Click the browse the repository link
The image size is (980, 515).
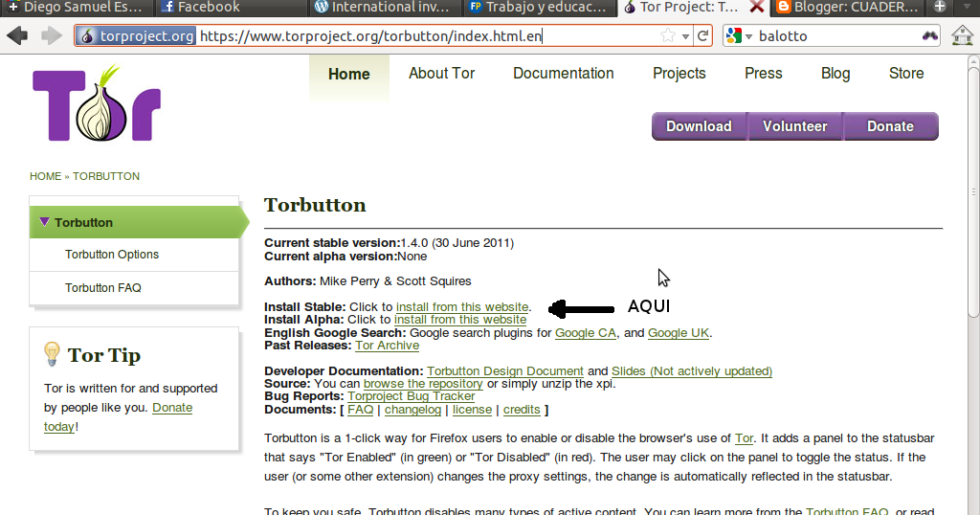[423, 384]
